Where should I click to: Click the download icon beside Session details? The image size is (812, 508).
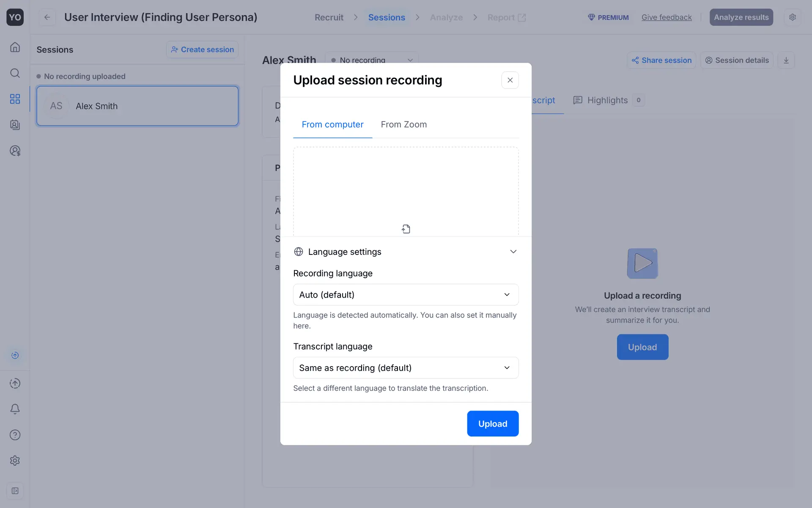(786, 60)
